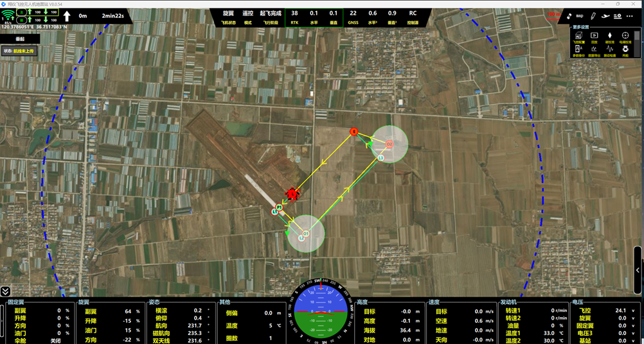Expand bottom panel with double-chevron icon

pos(5,291)
